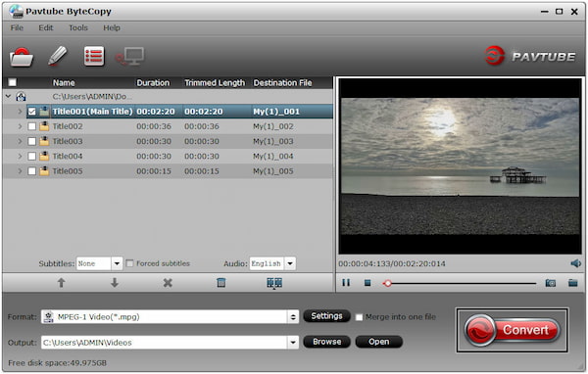Check the Title002 checkbox
The height and width of the screenshot is (374, 588).
tap(32, 126)
